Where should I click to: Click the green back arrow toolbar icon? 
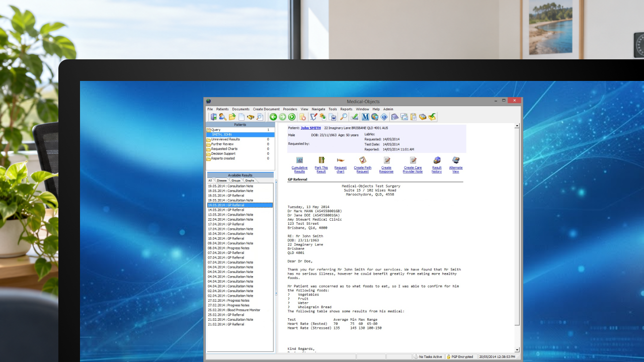[x=273, y=117]
